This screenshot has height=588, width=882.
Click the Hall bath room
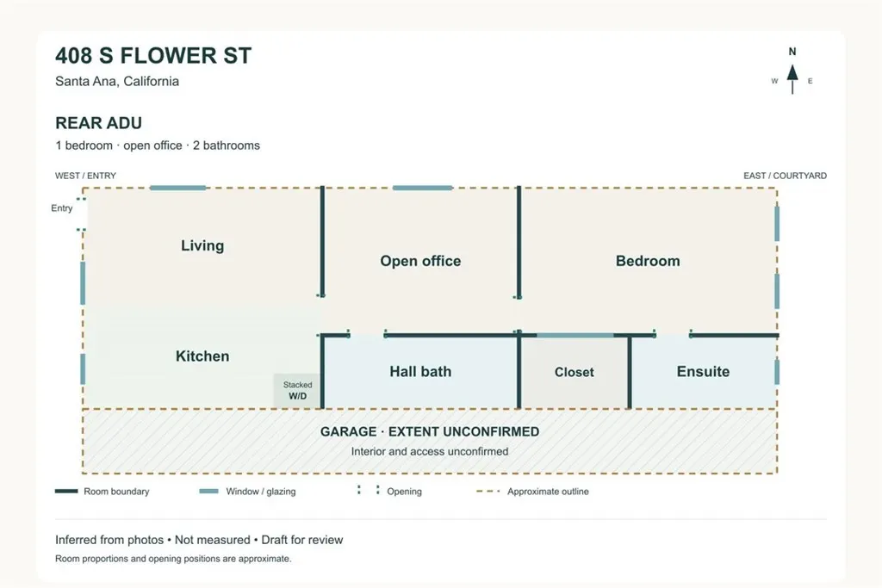420,372
